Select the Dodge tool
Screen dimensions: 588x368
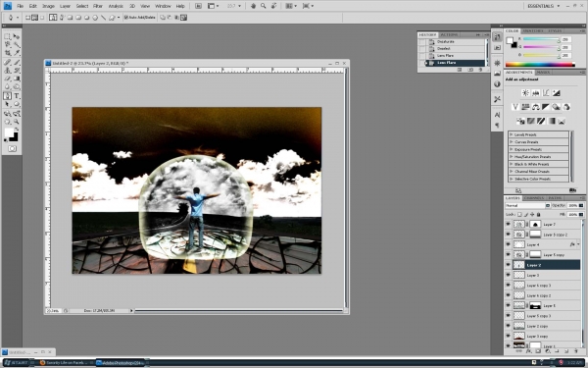[x=17, y=86]
